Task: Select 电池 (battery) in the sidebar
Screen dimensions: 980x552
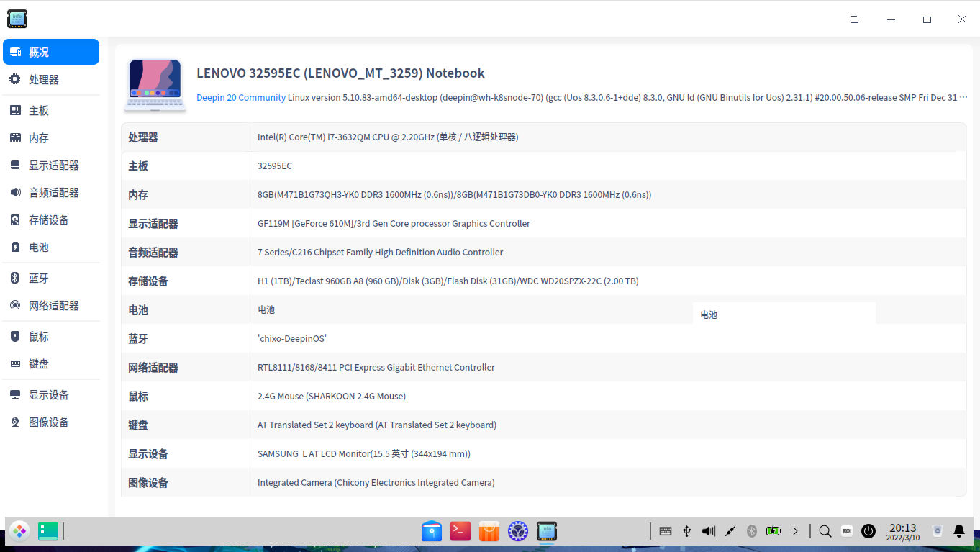Action: (x=51, y=248)
